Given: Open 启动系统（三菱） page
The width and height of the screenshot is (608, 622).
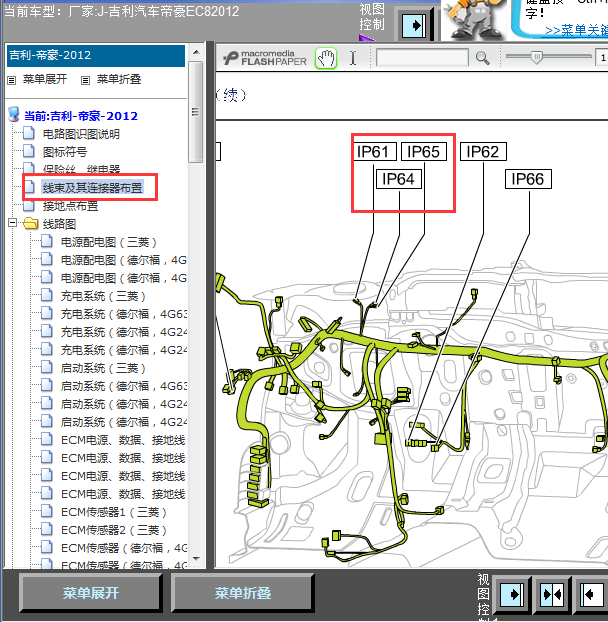Looking at the screenshot, I should pos(103,368).
